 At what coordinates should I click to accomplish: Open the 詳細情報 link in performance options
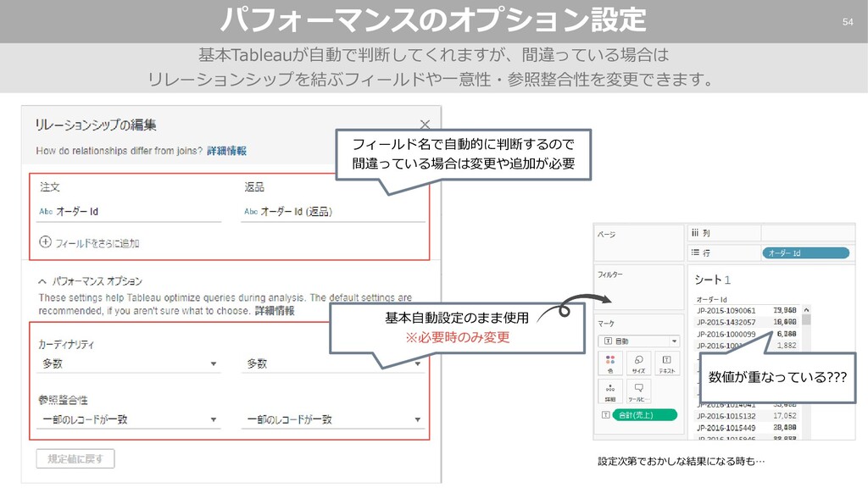(275, 310)
